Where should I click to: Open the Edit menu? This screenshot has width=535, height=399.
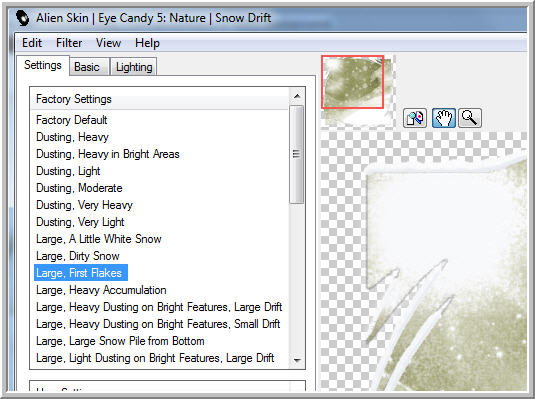point(32,43)
